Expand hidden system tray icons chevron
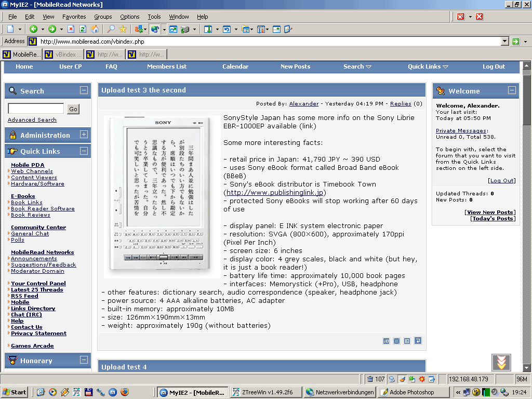This screenshot has width=532, height=399. tap(458, 393)
